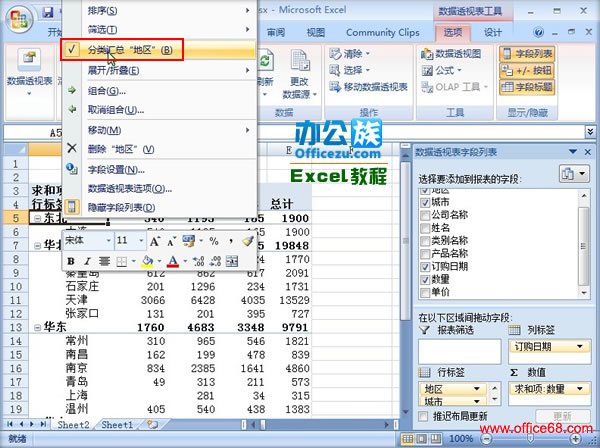Uncheck 订购日期 field checkbox
Image resolution: width=600 pixels, height=448 pixels.
(425, 267)
